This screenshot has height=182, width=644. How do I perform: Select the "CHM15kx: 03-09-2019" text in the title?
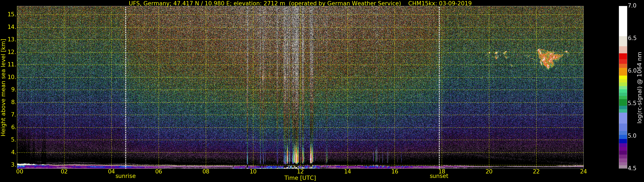(440, 3)
